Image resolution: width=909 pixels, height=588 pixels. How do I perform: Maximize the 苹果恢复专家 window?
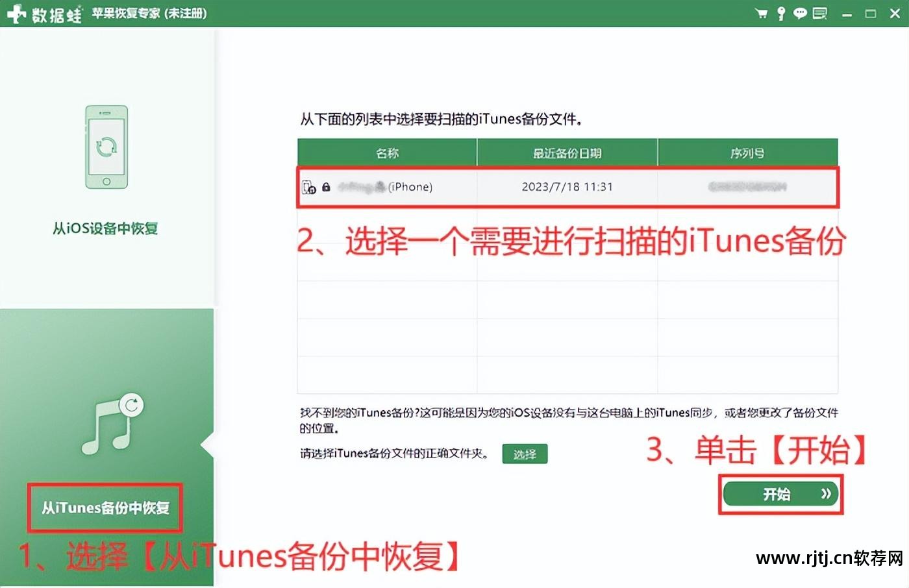point(871,14)
